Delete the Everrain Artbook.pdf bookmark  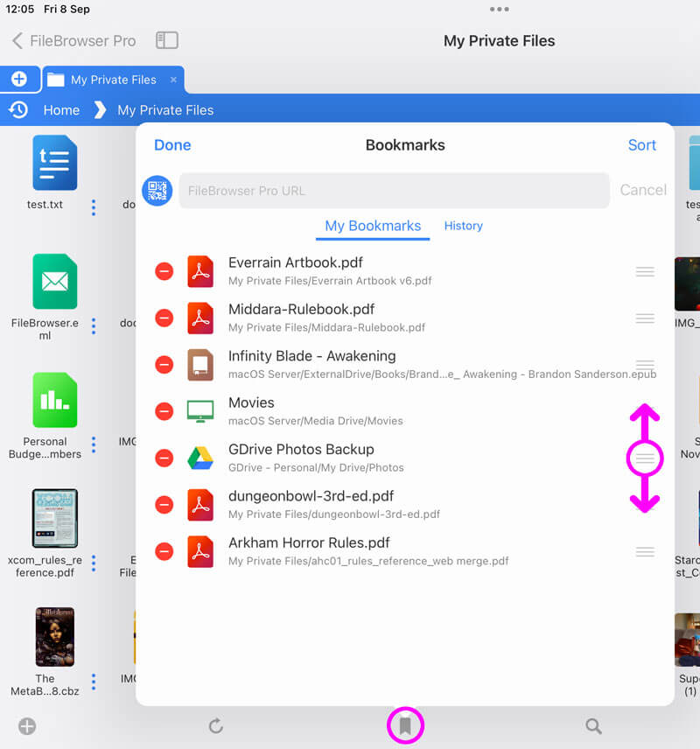(164, 271)
